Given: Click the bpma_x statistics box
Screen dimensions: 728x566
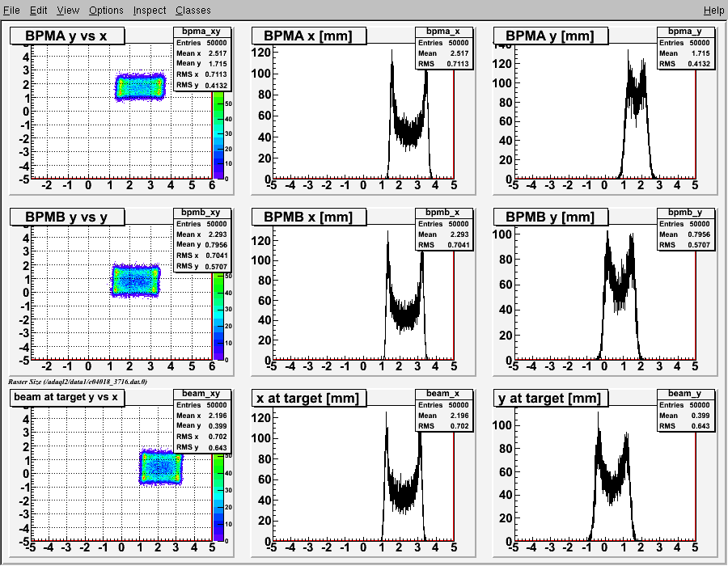Looking at the screenshot, I should click(x=444, y=48).
